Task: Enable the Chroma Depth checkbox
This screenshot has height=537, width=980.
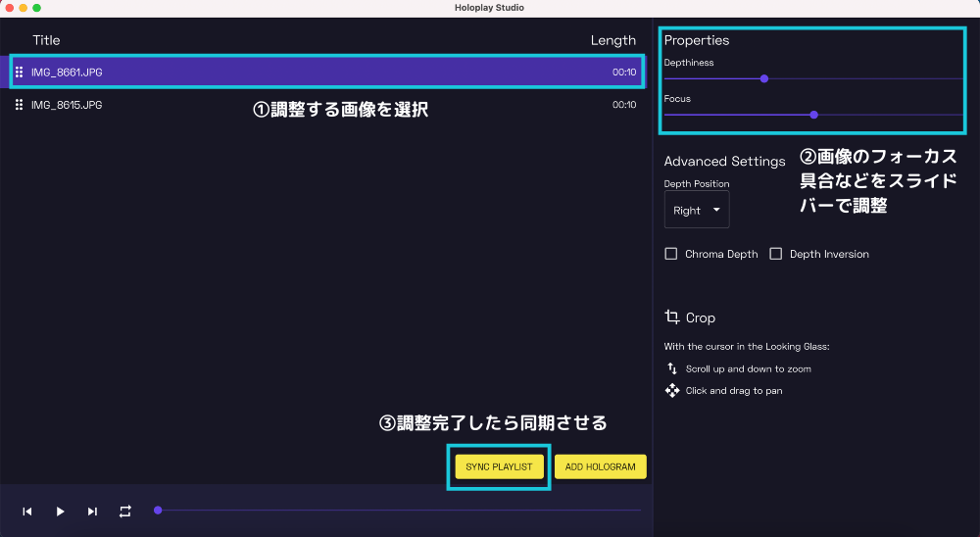Action: (671, 254)
